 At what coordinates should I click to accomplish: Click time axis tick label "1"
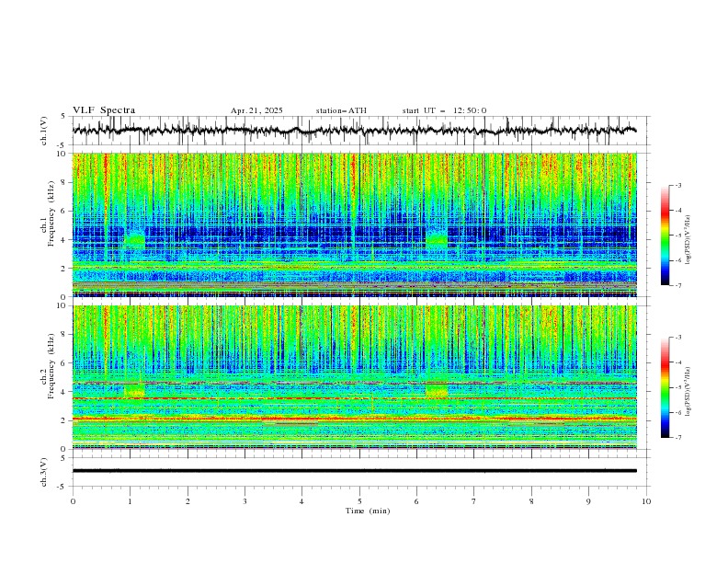(x=130, y=501)
